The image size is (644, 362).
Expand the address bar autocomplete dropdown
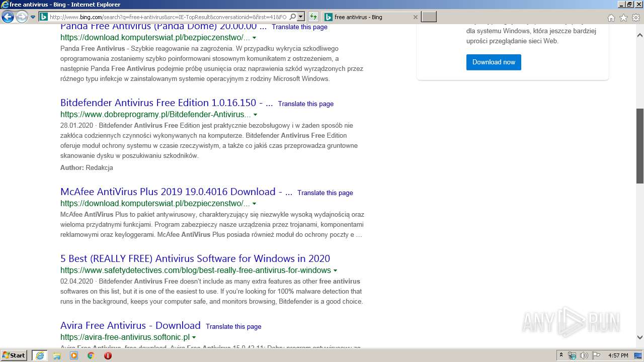coord(301,17)
